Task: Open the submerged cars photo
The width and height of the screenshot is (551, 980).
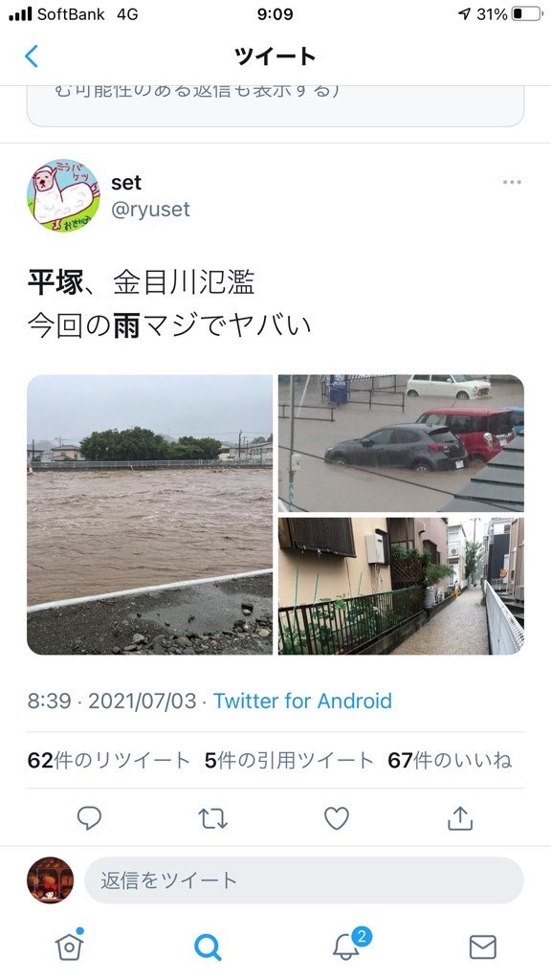Action: (x=401, y=443)
